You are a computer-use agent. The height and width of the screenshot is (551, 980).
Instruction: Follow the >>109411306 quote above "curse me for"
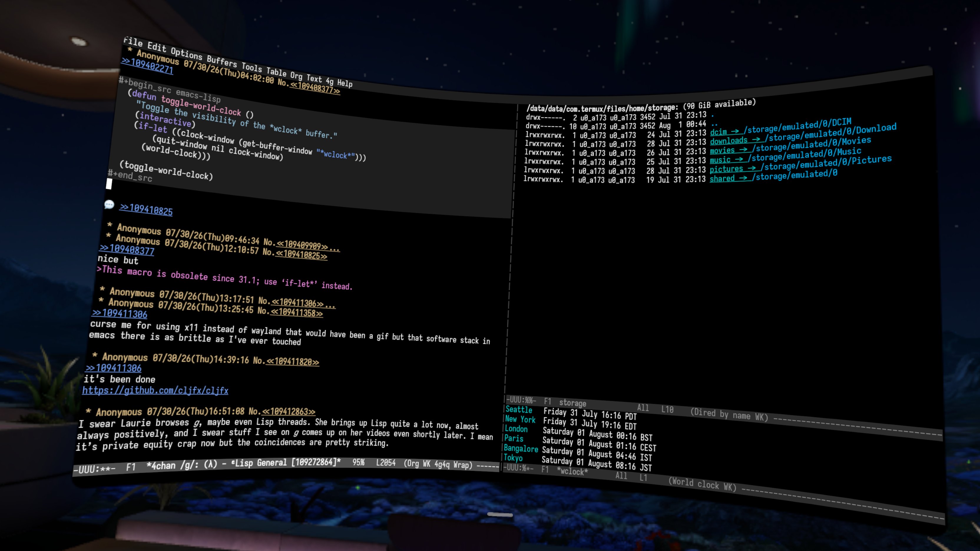pyautogui.click(x=120, y=313)
